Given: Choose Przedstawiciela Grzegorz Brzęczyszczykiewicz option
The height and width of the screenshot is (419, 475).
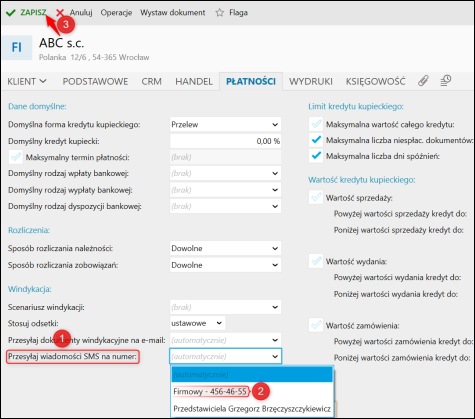Looking at the screenshot, I should pyautogui.click(x=252, y=408).
